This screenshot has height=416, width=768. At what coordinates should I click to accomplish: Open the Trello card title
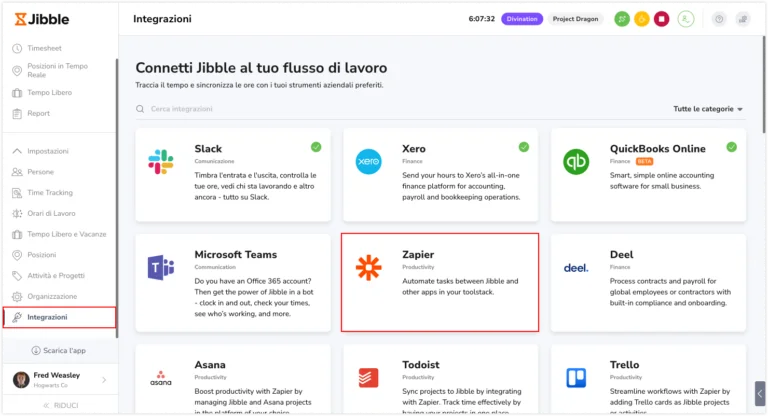coord(624,365)
